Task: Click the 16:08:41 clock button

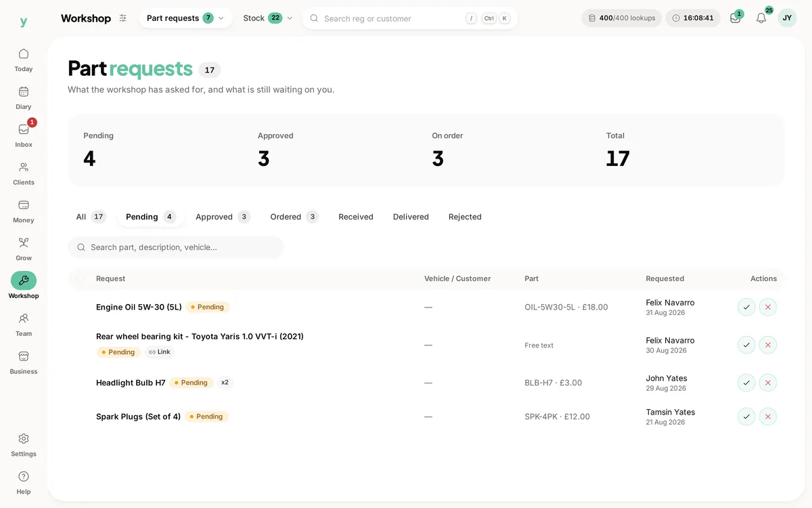Action: pyautogui.click(x=693, y=18)
